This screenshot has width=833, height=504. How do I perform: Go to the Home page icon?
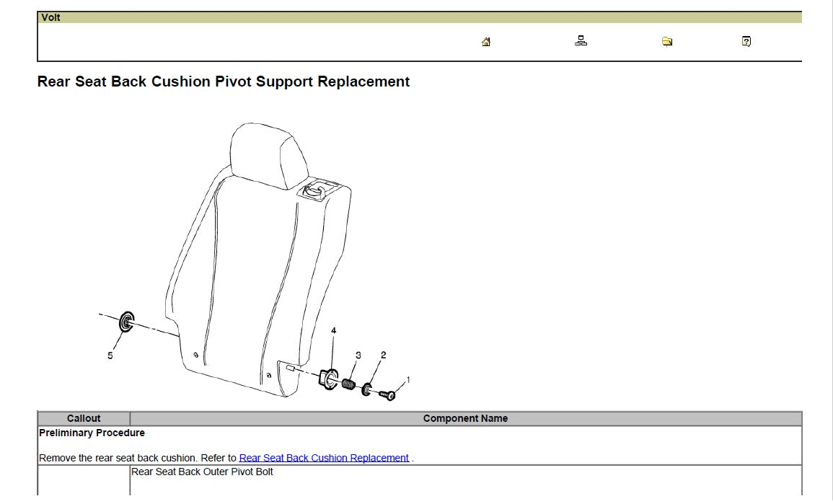(x=485, y=41)
